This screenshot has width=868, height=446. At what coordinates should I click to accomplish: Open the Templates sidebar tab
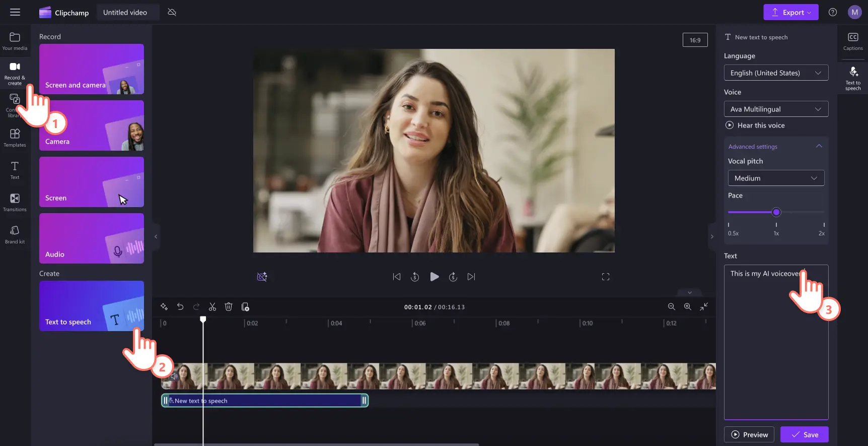[15, 138]
